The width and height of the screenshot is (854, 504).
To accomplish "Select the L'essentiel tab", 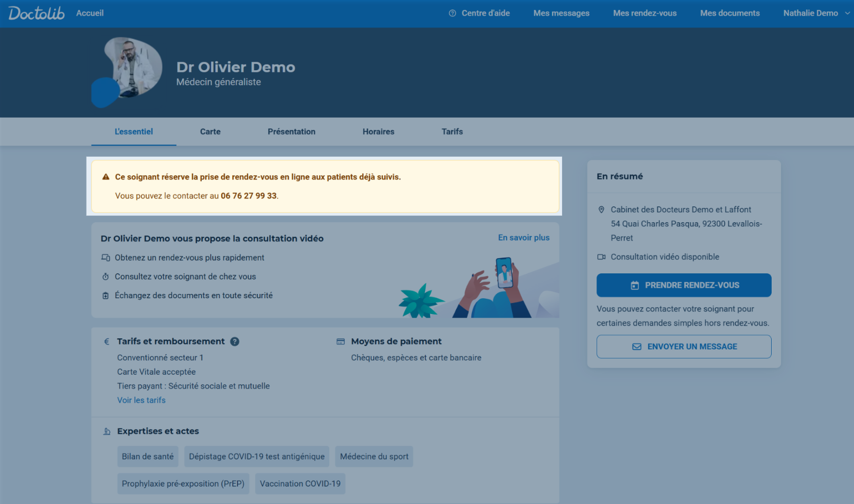I will [x=134, y=131].
